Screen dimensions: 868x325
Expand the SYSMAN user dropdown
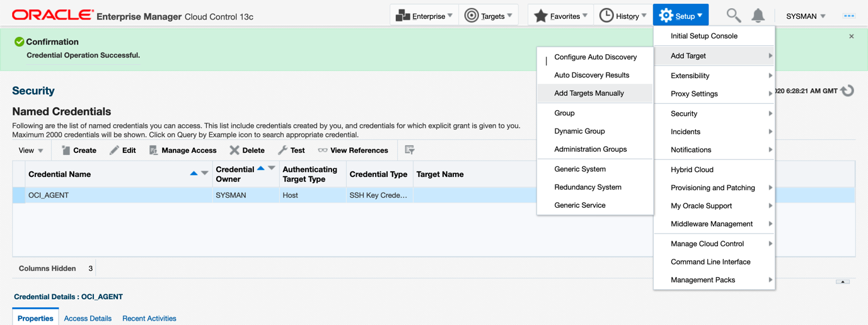coord(806,16)
